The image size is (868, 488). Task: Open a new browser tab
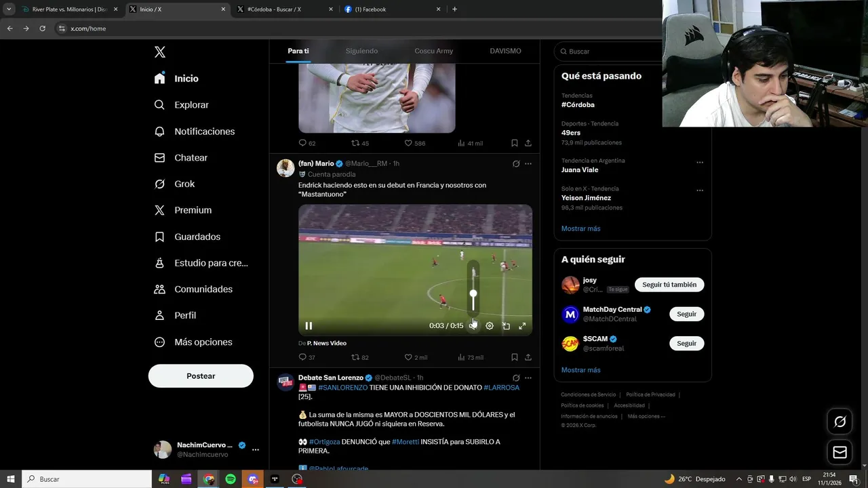[454, 9]
